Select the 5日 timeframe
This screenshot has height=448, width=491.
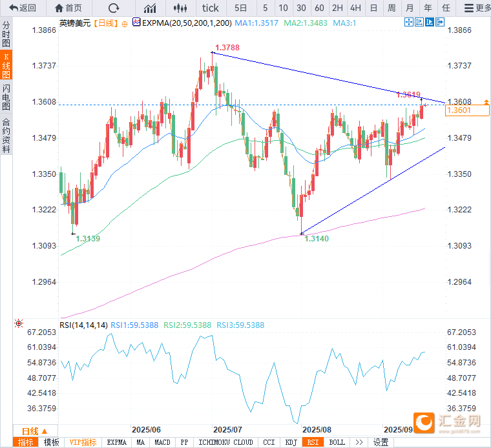tap(241, 8)
